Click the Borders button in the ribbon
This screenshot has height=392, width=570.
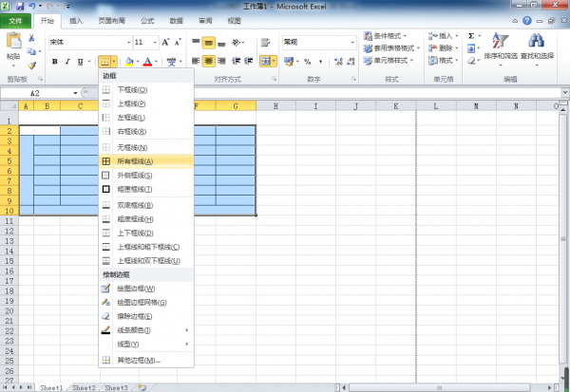point(104,62)
